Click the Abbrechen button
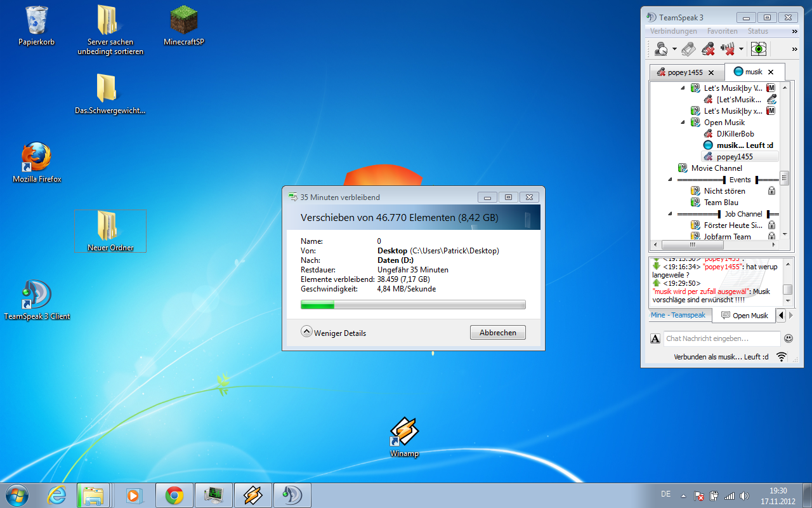 (x=497, y=332)
